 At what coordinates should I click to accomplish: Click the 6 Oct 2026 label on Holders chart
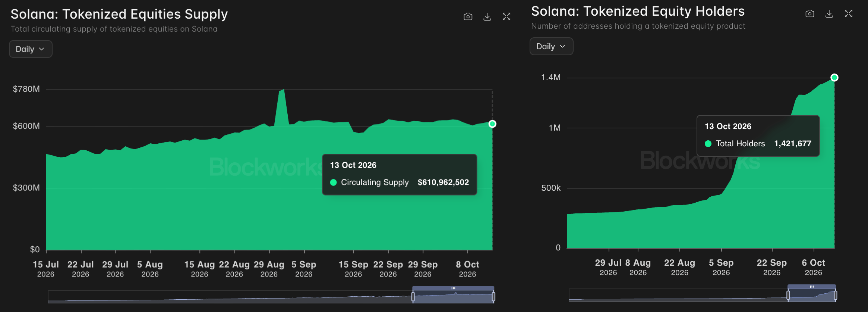coord(814,268)
